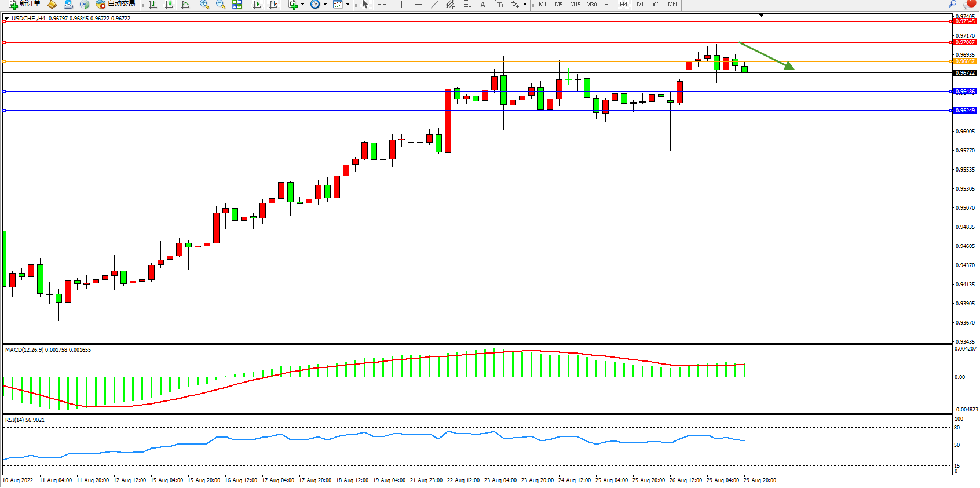
Task: Open the periodicity clock dropdown arrow
Action: click(325, 5)
